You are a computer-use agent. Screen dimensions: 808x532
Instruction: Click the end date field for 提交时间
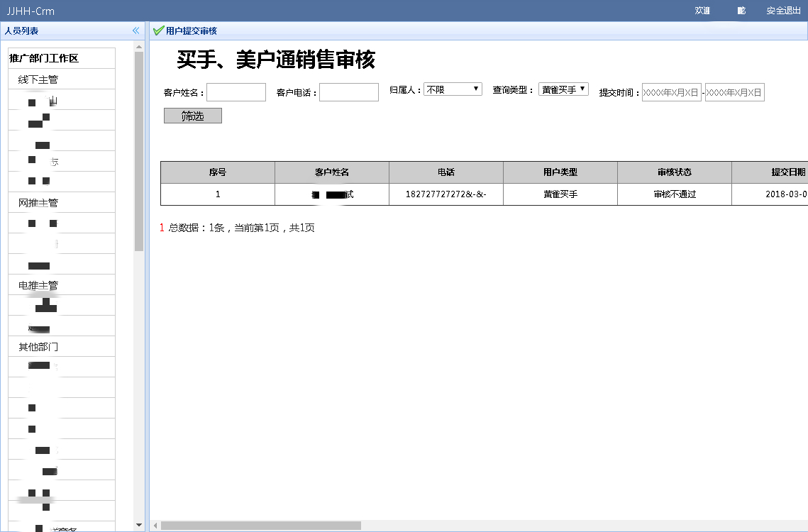coord(734,92)
